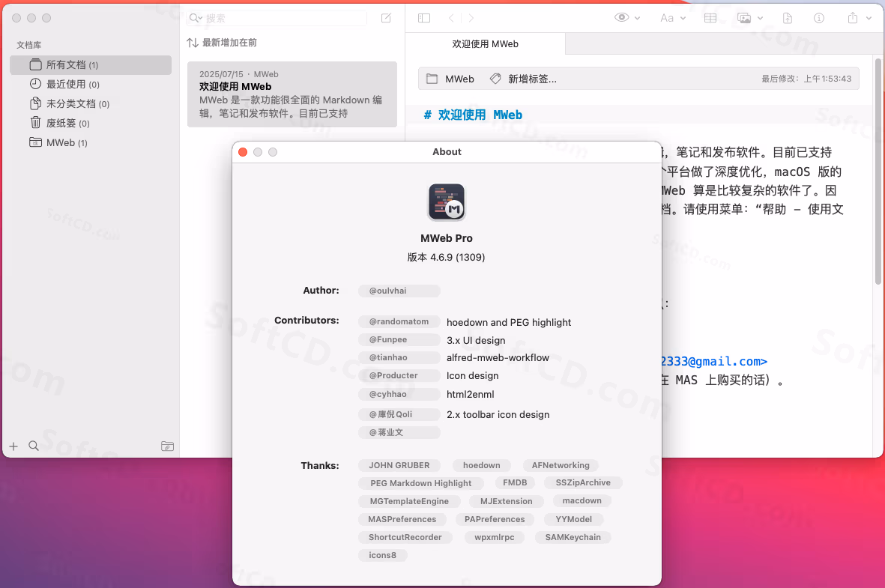Go back with the left arrow
Image resolution: width=885 pixels, height=588 pixels.
click(x=451, y=18)
